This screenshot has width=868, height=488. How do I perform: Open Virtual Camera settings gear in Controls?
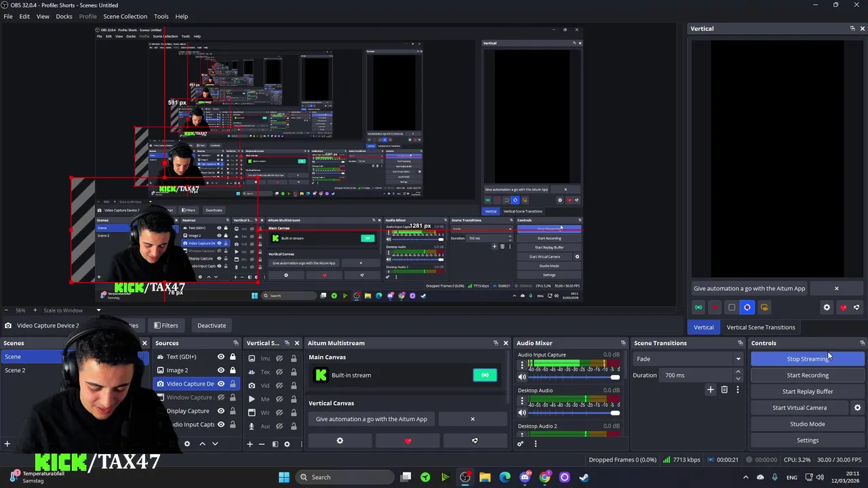coord(857,408)
